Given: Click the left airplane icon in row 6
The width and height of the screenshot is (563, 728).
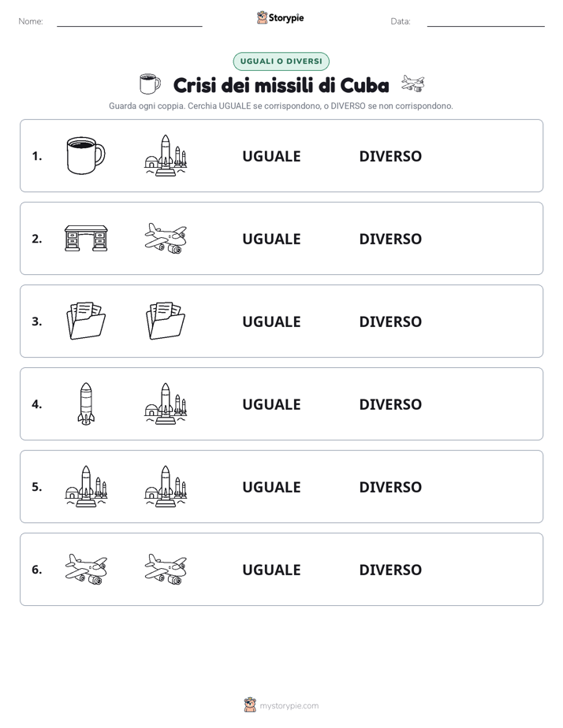Looking at the screenshot, I should (x=86, y=569).
